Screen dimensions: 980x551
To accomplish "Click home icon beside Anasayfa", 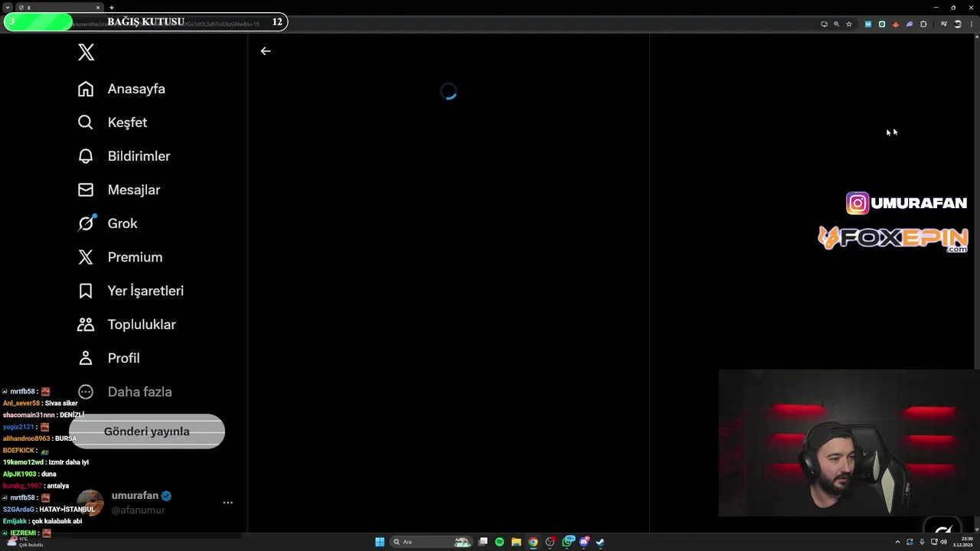I will (86, 89).
